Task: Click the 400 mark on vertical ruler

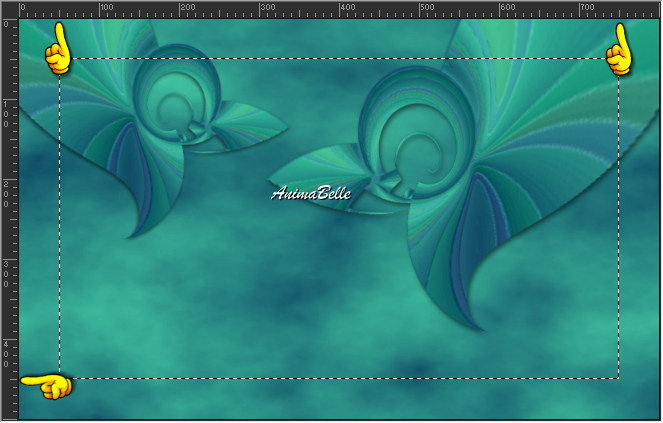Action: [6, 354]
